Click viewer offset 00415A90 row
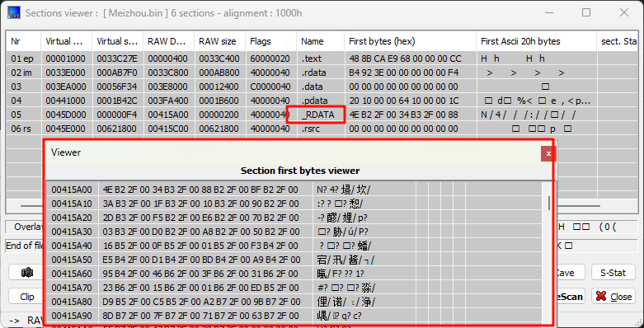Image resolution: width=644 pixels, height=328 pixels. (x=73, y=316)
